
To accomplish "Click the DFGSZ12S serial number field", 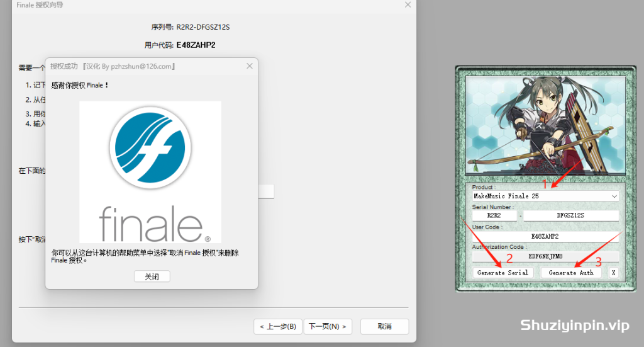I will click(x=571, y=215).
